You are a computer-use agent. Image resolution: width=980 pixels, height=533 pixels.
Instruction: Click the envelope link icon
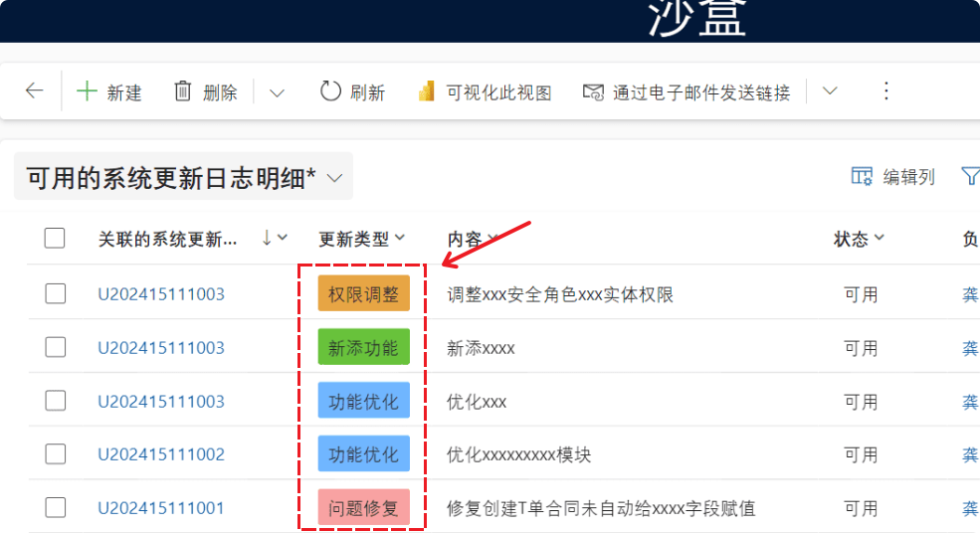(x=593, y=92)
